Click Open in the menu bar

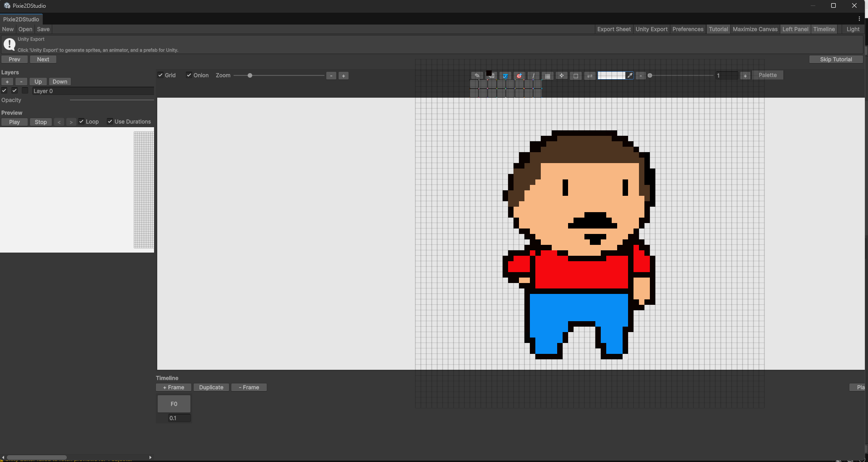(25, 29)
